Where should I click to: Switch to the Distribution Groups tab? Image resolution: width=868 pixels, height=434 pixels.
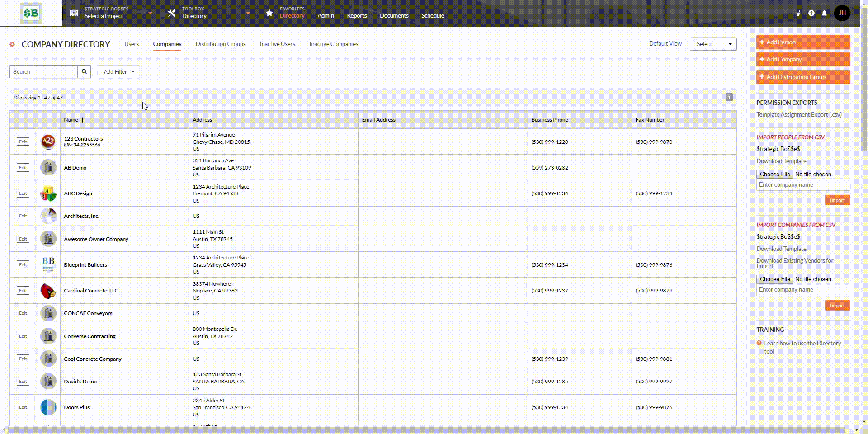[x=221, y=44]
